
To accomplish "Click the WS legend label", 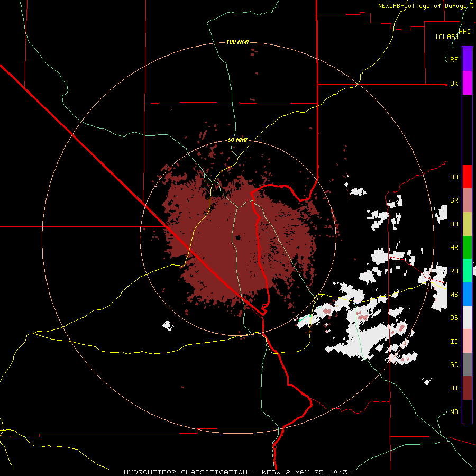I will tap(454, 294).
